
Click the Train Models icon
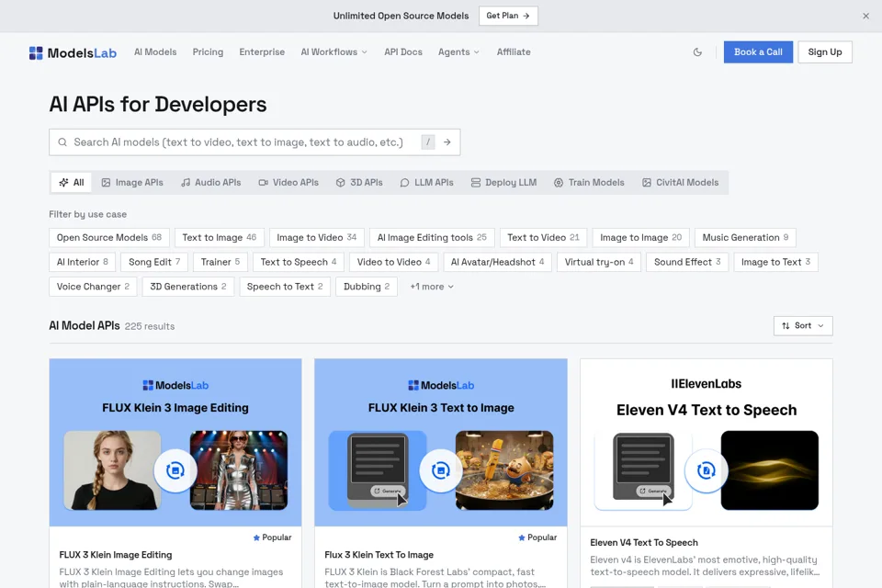coord(559,183)
